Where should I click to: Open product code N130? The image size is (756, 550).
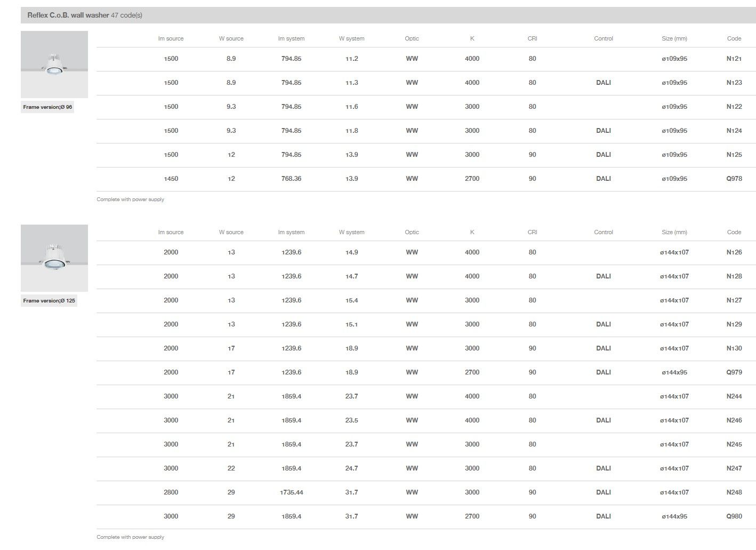pos(734,348)
